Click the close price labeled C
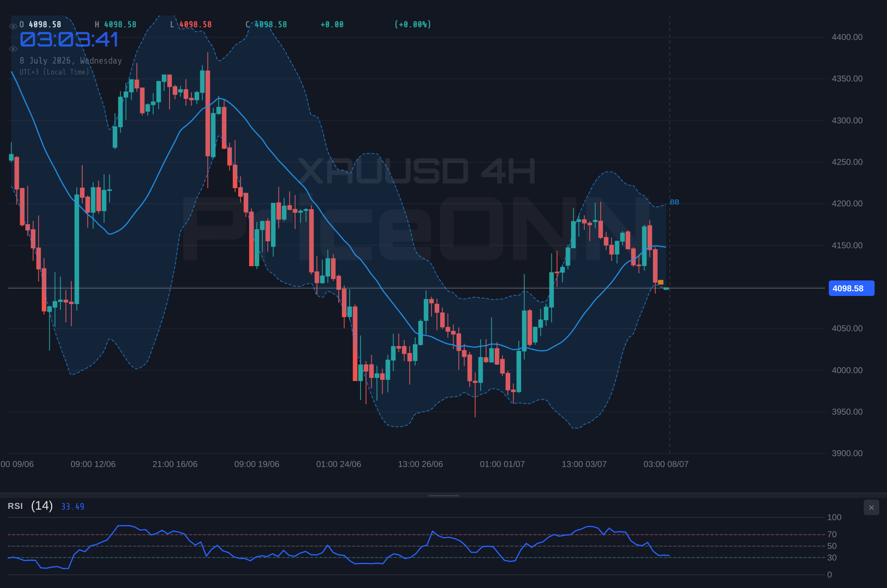 (x=266, y=24)
